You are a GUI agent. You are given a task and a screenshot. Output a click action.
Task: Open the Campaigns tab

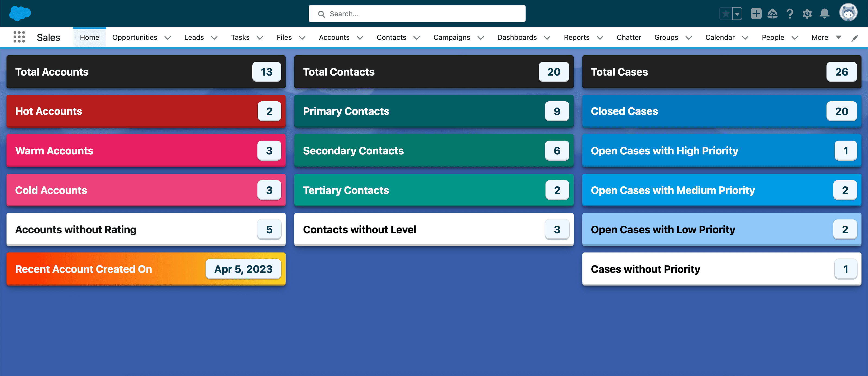coord(452,37)
